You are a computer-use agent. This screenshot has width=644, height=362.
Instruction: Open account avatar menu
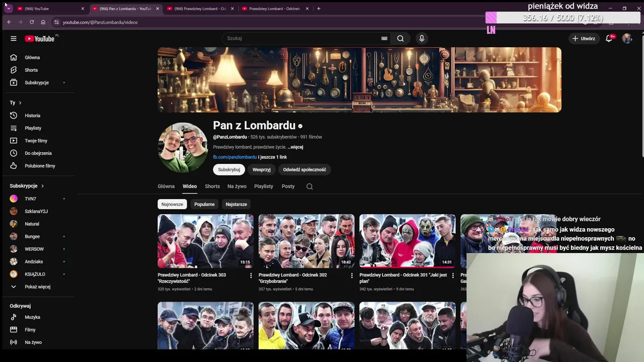click(627, 38)
